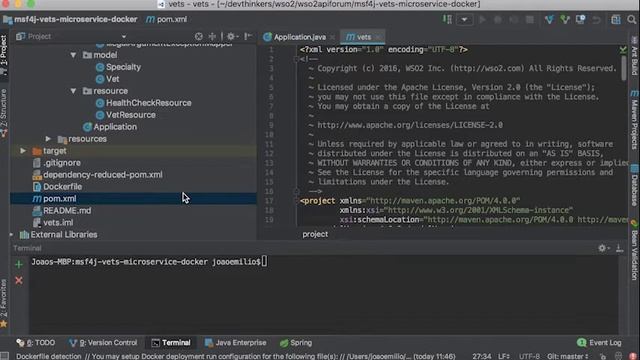Screen dimensions: 640x360
Task: Open the 6: TODO tool window
Action: [x=36, y=343]
